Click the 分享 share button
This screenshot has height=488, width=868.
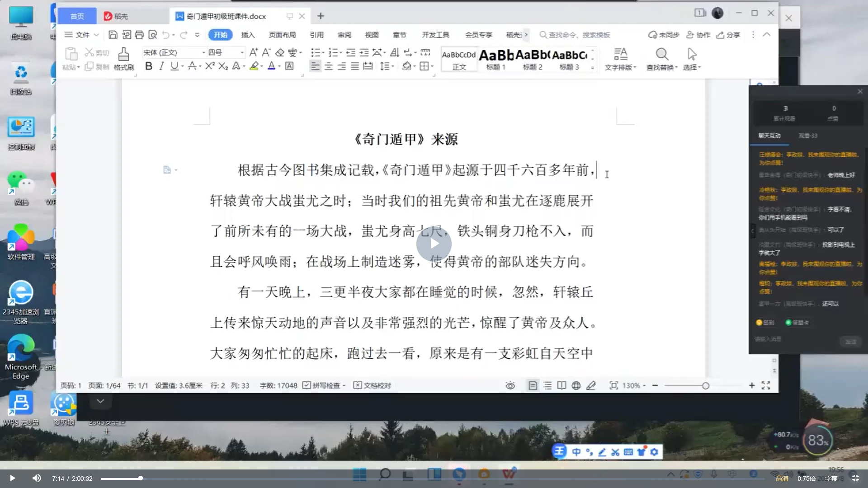click(x=728, y=35)
